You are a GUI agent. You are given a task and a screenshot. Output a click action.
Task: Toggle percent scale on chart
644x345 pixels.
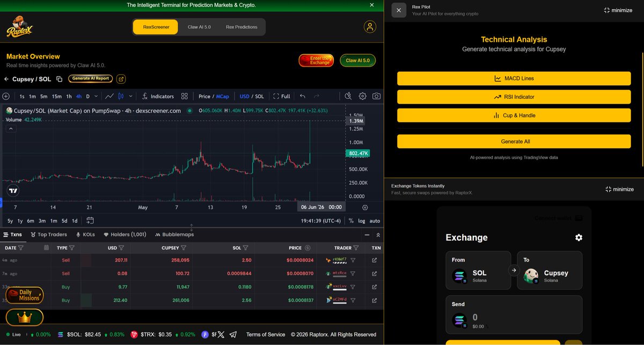point(351,220)
